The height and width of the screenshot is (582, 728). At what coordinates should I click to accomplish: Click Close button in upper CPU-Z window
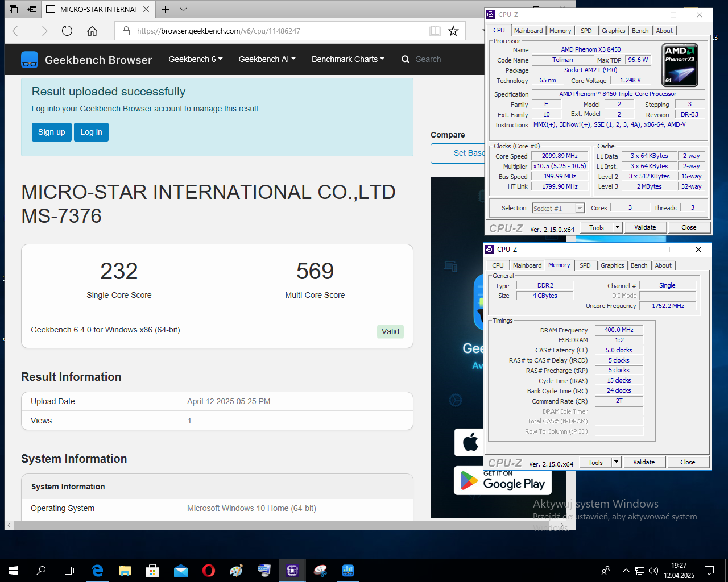[689, 227]
